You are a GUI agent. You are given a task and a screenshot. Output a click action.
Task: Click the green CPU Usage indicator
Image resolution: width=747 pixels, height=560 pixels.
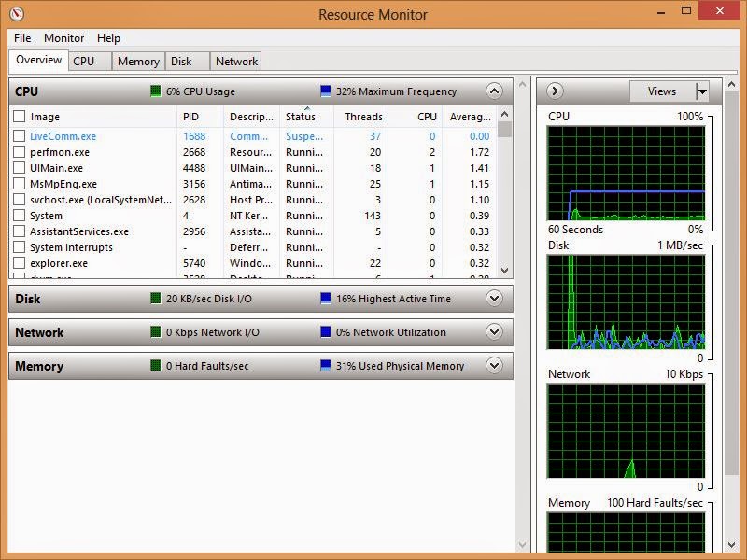click(x=154, y=91)
